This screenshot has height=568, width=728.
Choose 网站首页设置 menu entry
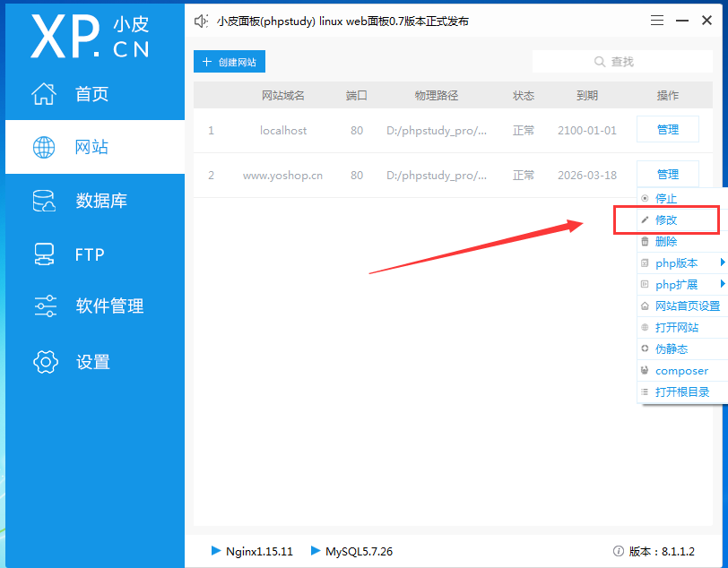682,306
